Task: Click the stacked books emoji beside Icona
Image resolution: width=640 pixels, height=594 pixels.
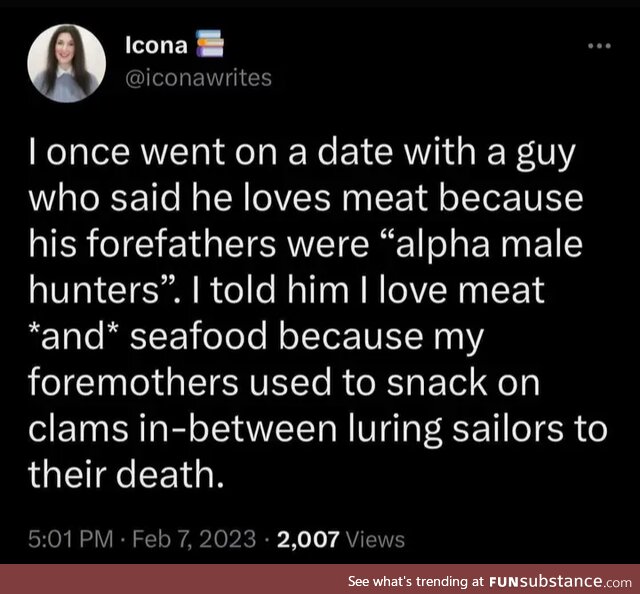Action: (x=210, y=43)
